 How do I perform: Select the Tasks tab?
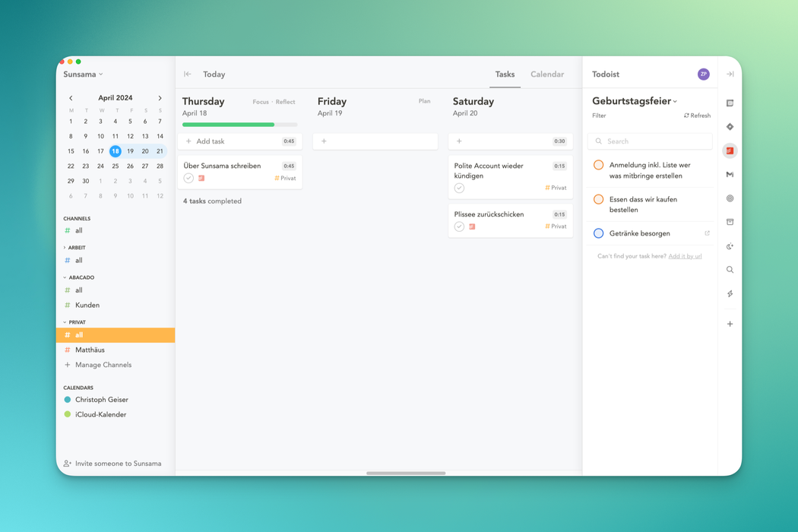(505, 74)
